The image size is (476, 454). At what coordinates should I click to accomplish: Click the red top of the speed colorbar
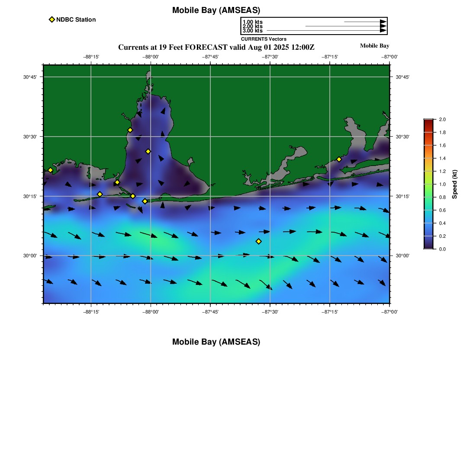(428, 122)
